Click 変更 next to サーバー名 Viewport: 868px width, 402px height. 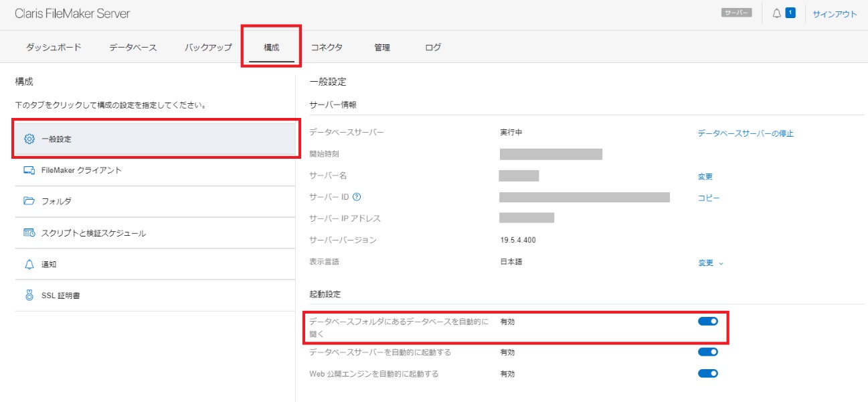(x=707, y=176)
